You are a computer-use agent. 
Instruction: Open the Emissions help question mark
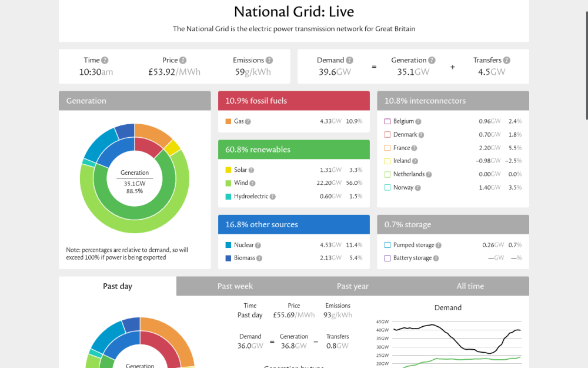coord(269,60)
